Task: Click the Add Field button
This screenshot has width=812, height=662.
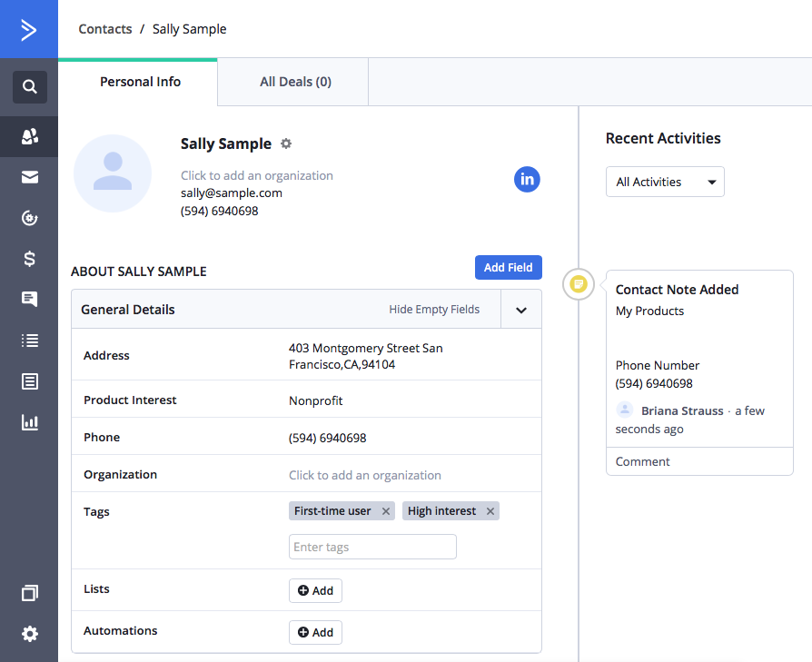Action: click(x=508, y=268)
